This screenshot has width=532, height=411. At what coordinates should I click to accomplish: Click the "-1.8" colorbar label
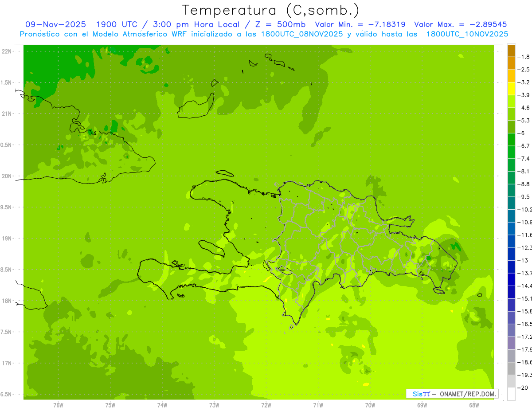524,57
